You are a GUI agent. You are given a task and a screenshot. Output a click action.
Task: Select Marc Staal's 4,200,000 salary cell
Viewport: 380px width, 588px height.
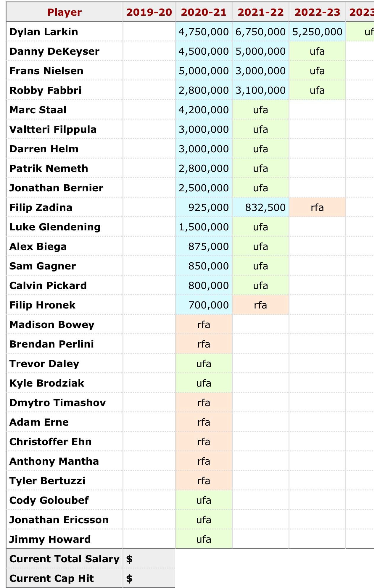[x=204, y=110]
